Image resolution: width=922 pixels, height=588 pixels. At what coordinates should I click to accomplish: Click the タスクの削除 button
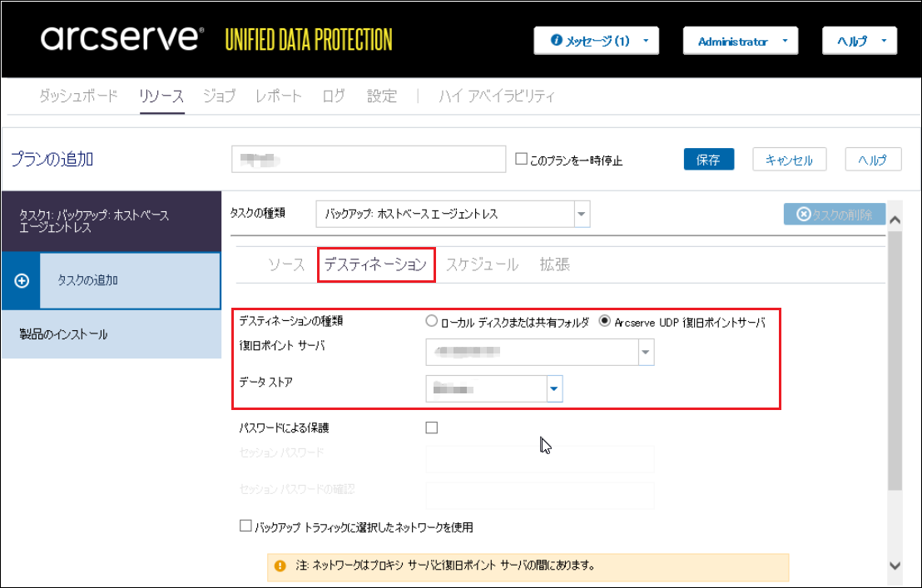coord(835,215)
